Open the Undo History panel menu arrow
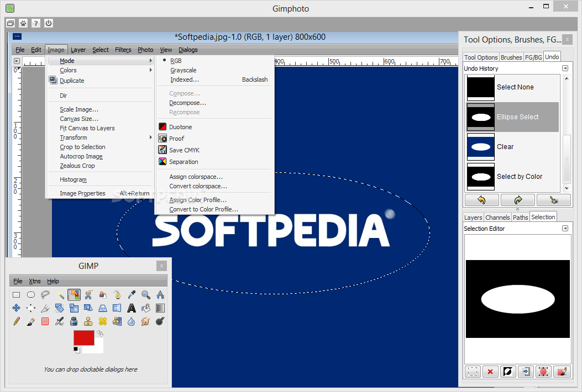 [x=565, y=68]
